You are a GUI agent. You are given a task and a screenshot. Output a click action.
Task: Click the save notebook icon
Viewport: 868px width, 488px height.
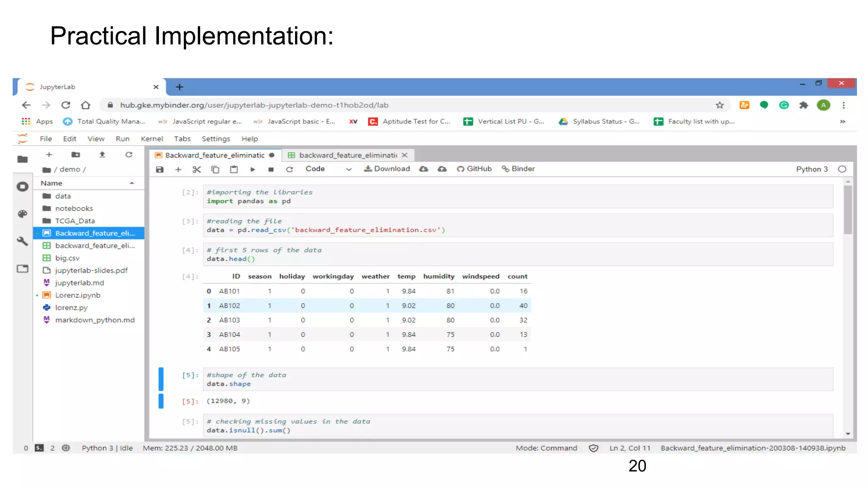click(159, 169)
